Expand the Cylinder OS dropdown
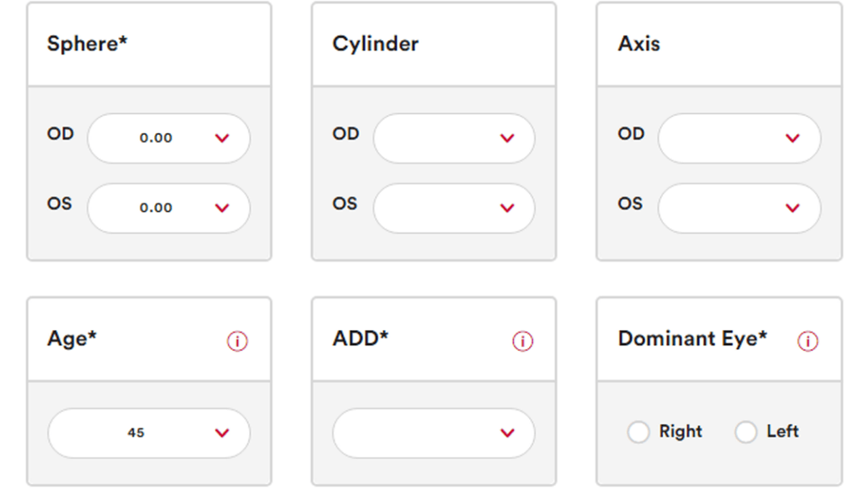The image size is (868, 488). tap(454, 208)
